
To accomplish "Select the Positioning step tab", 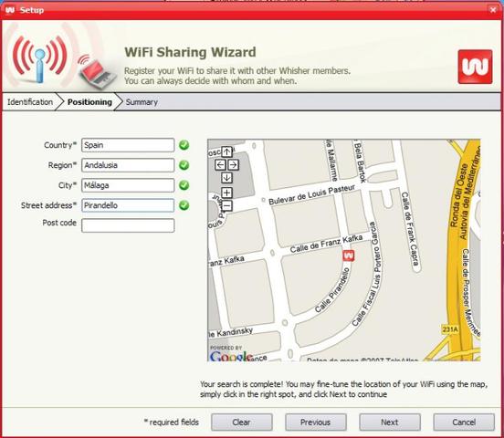I will 89,102.
